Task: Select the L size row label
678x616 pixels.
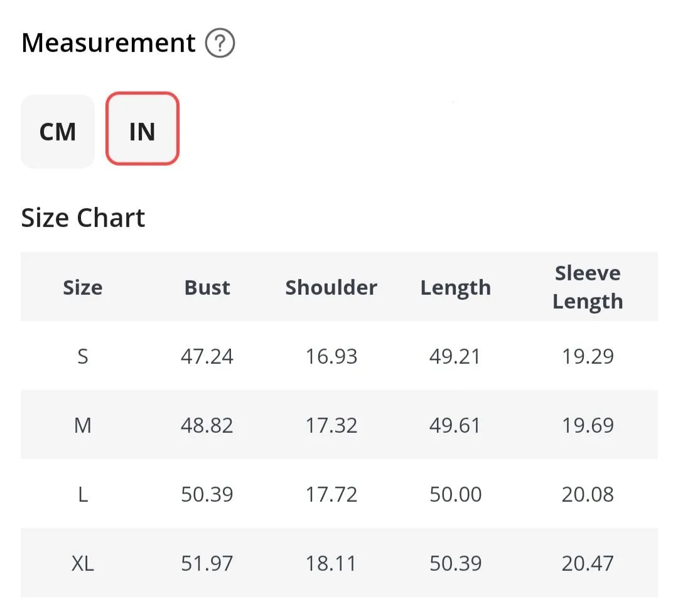Action: click(x=83, y=494)
